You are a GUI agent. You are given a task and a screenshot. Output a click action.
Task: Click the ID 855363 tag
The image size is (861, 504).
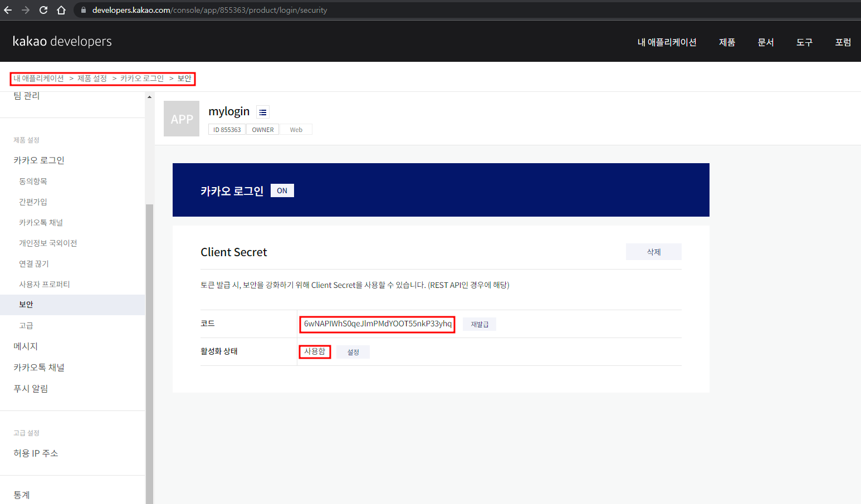coord(227,130)
